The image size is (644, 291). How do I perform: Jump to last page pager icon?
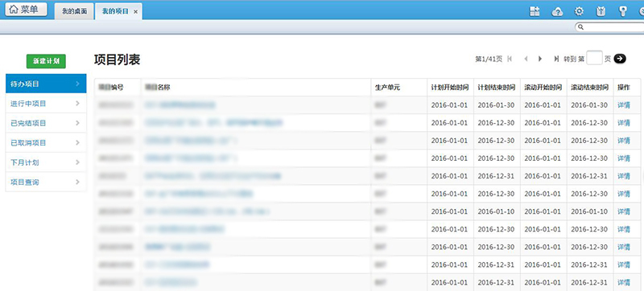click(556, 59)
